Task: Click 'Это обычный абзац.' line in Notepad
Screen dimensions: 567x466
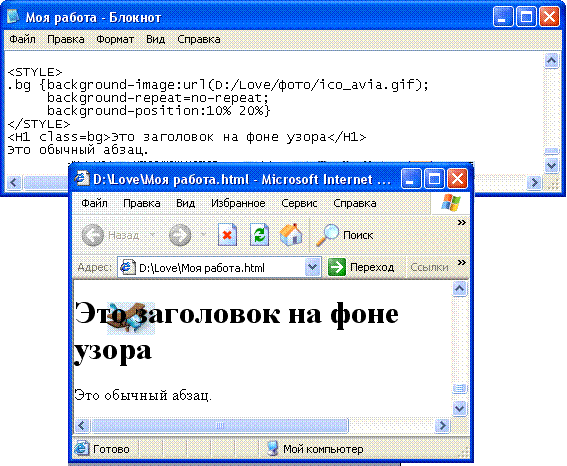Action: [78, 150]
